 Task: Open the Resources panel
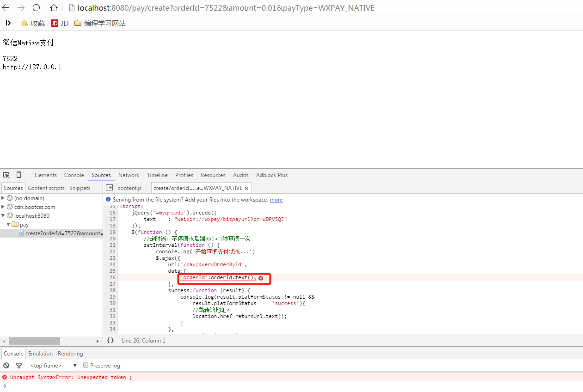click(213, 175)
